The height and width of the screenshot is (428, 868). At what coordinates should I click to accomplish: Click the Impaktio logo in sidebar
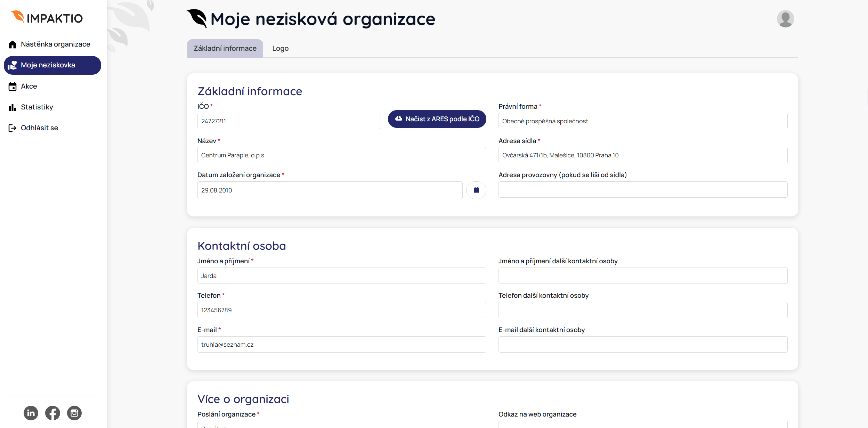pyautogui.click(x=47, y=18)
